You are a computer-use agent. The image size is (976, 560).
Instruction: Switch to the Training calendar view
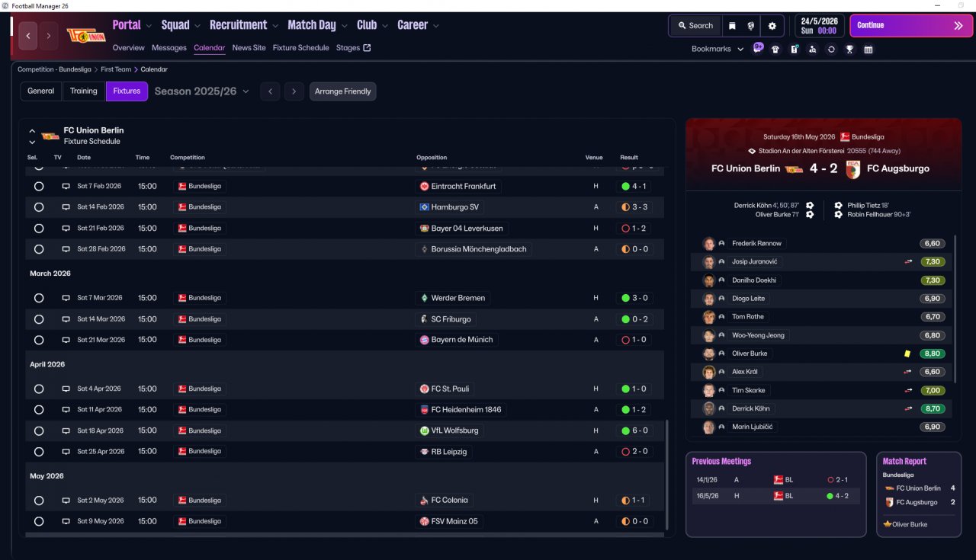click(x=84, y=91)
